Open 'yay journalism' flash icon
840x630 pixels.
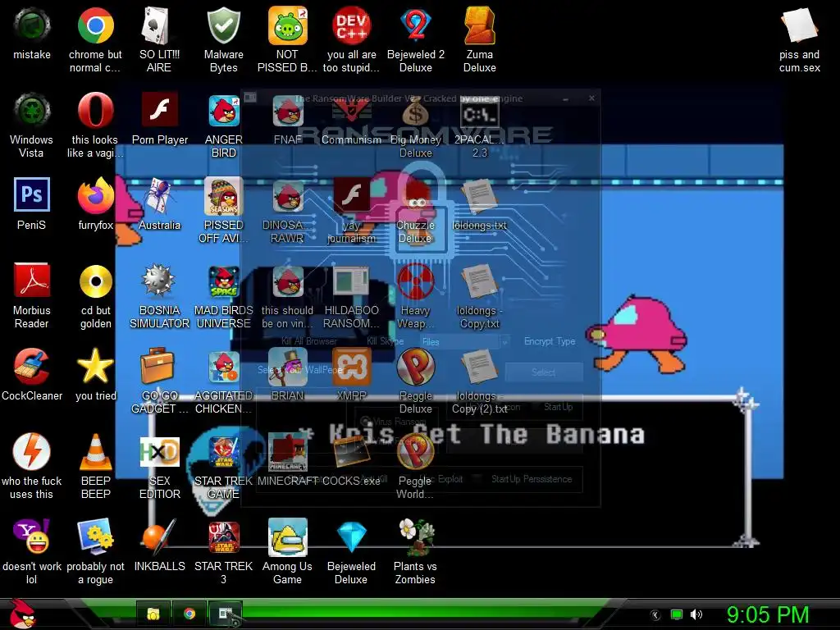click(351, 196)
